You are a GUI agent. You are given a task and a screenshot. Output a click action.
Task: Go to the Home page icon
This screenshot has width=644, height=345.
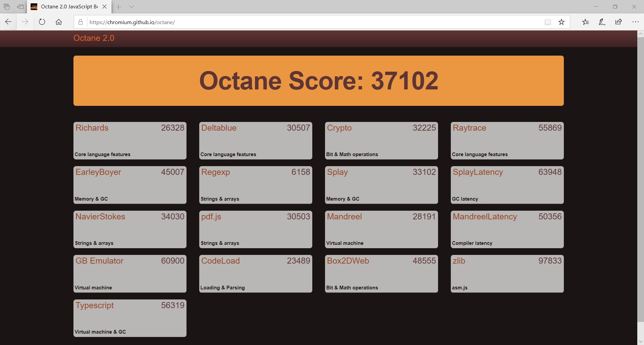pos(59,22)
